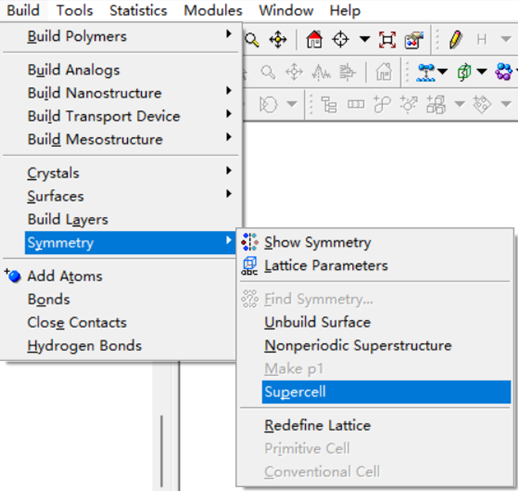Choose Add Atoms from Build menu

pyautogui.click(x=119, y=276)
